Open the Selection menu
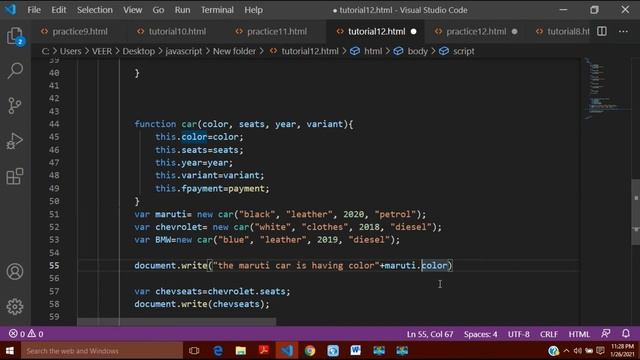The image size is (640, 360). coord(95,10)
